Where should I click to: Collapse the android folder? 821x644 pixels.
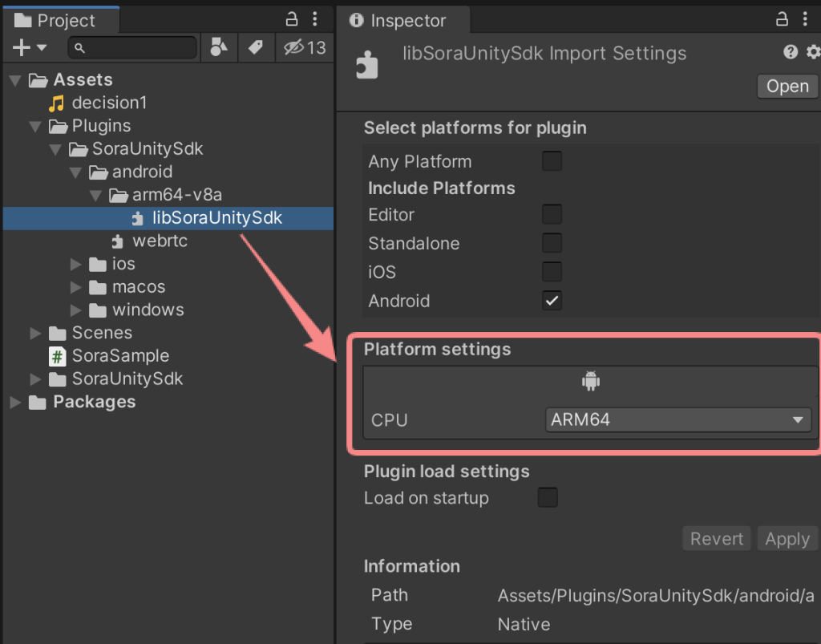[x=76, y=172]
